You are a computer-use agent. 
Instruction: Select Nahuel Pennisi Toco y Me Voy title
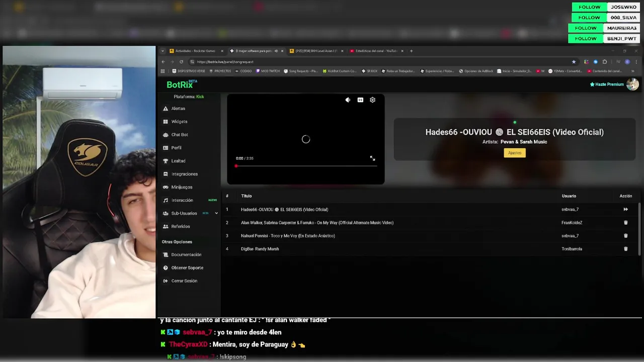288,236
